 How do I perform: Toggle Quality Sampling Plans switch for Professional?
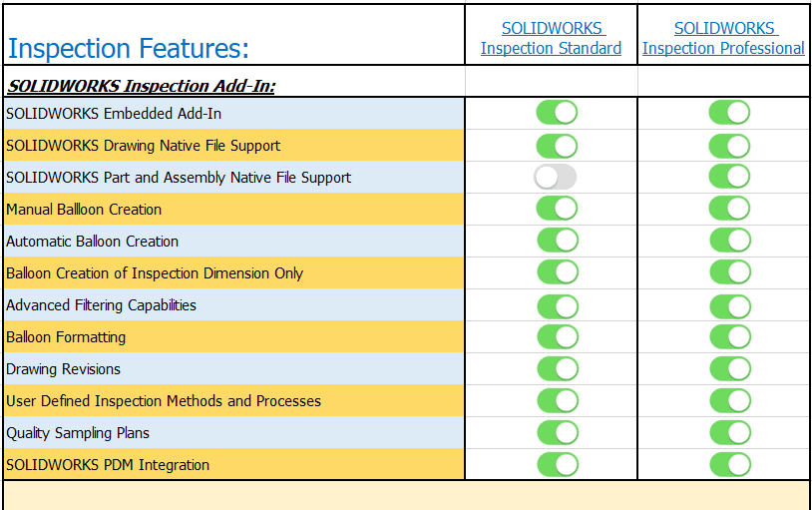730,433
